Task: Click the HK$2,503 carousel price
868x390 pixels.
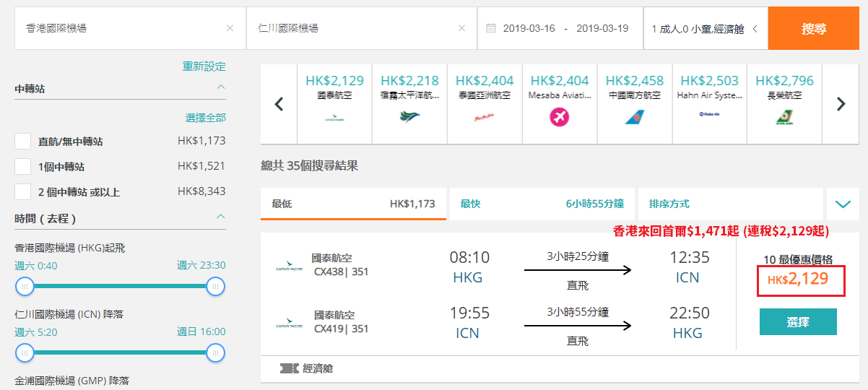Action: [x=710, y=81]
